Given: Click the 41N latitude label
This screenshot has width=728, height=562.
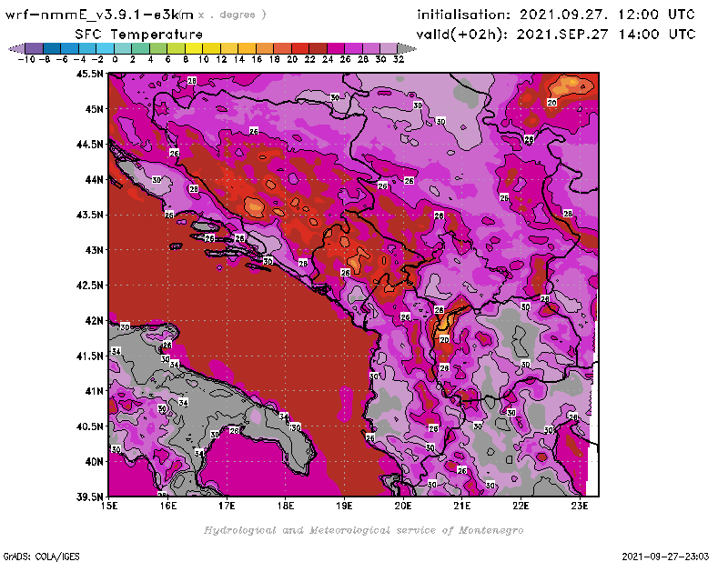Looking at the screenshot, I should tap(94, 391).
